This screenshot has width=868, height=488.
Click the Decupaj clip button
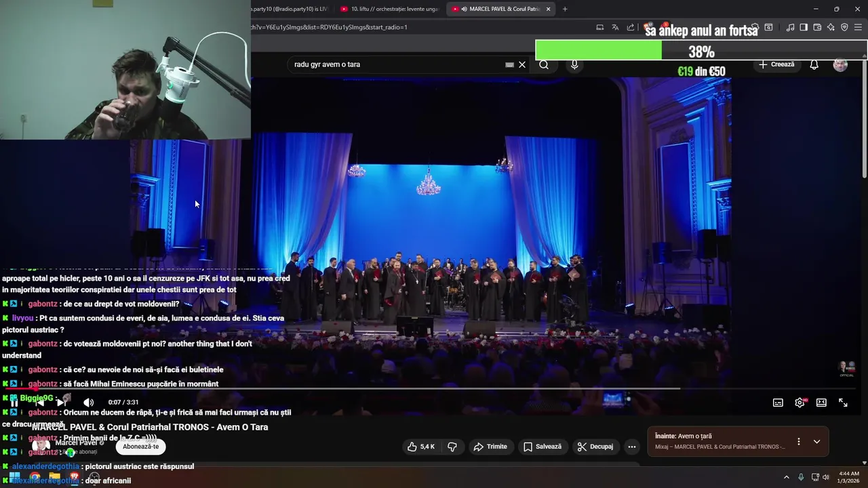595,447
